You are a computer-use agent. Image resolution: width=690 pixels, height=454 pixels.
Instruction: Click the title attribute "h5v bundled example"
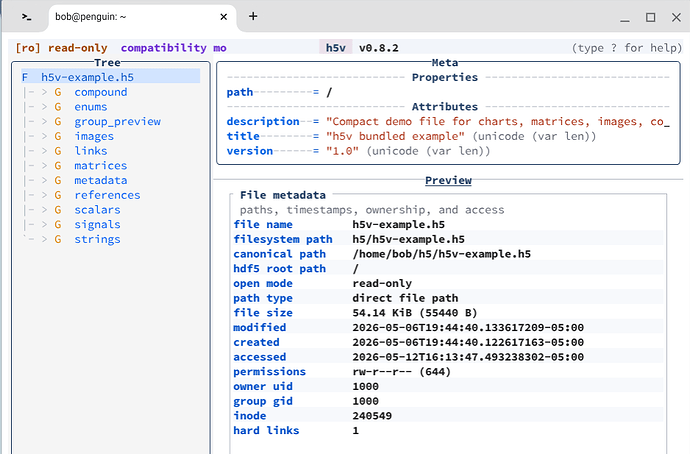(x=395, y=136)
